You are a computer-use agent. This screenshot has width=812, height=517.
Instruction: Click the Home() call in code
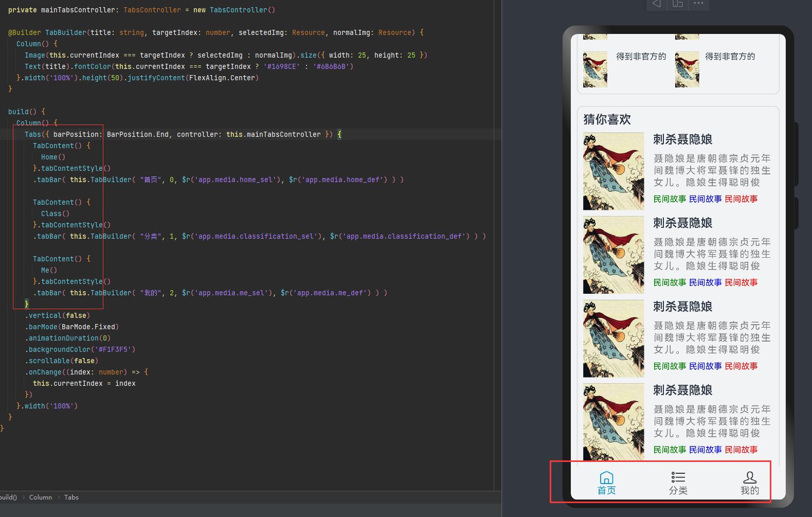pos(53,157)
